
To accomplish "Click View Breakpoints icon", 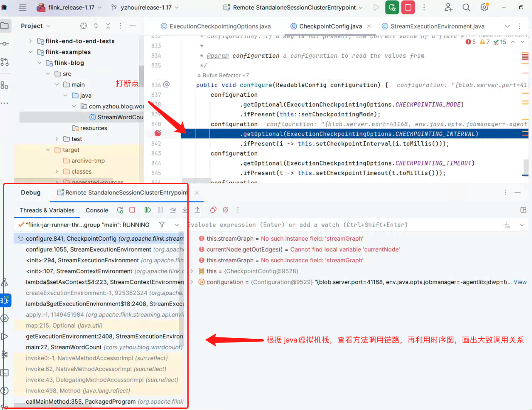I will click(x=213, y=210).
